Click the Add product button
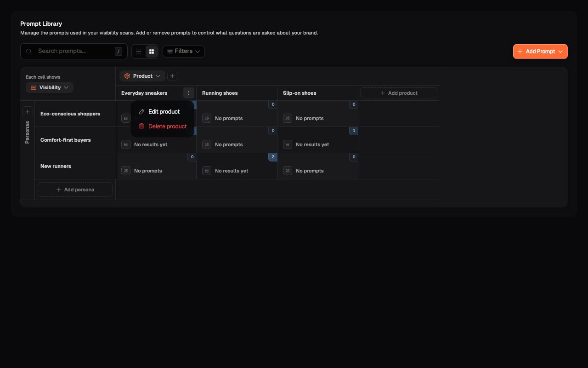The width and height of the screenshot is (588, 368). (399, 93)
